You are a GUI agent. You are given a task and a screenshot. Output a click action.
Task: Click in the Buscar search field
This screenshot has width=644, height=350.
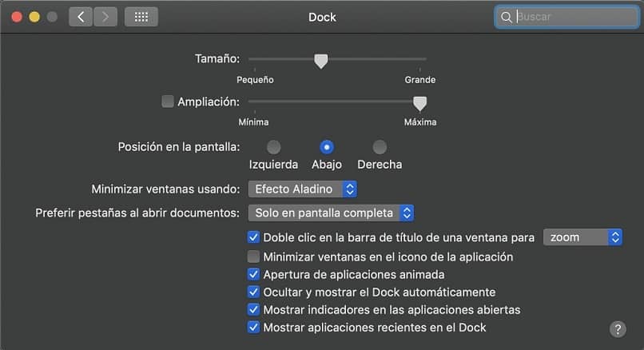(571, 17)
